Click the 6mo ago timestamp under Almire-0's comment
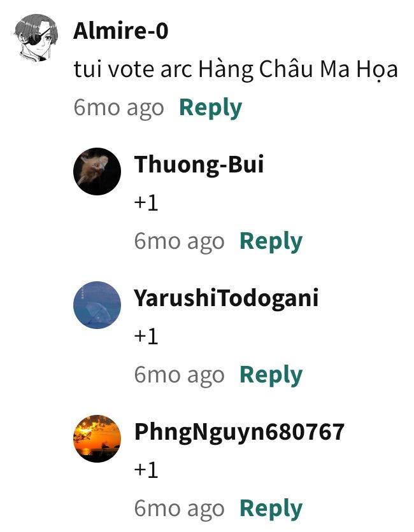Viewport: 414px width, 532px height. point(119,108)
